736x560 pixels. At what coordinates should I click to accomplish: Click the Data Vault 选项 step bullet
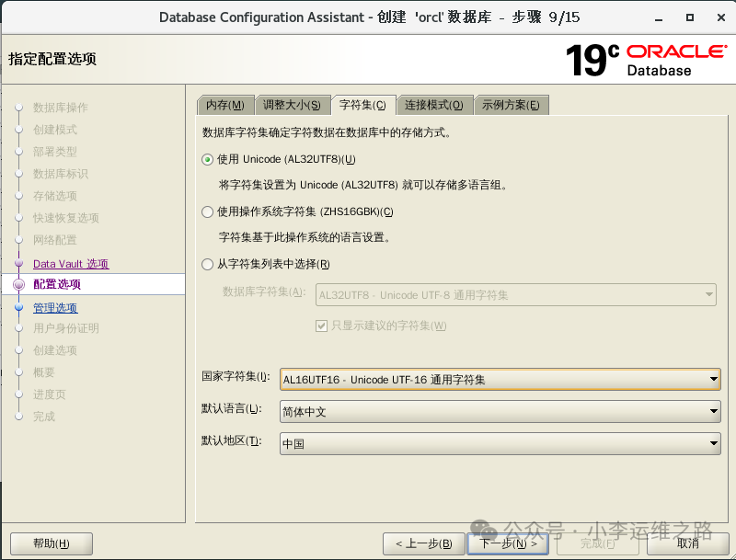pos(18,264)
